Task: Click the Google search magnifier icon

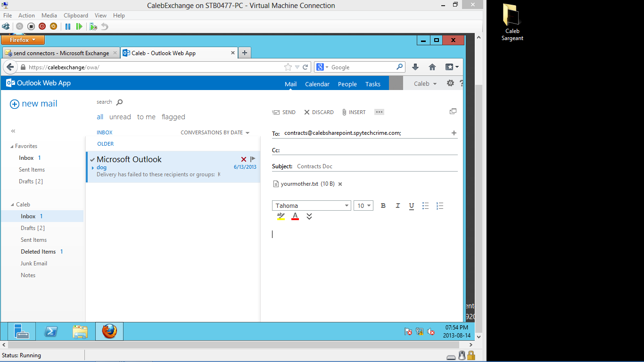Action: coord(399,67)
